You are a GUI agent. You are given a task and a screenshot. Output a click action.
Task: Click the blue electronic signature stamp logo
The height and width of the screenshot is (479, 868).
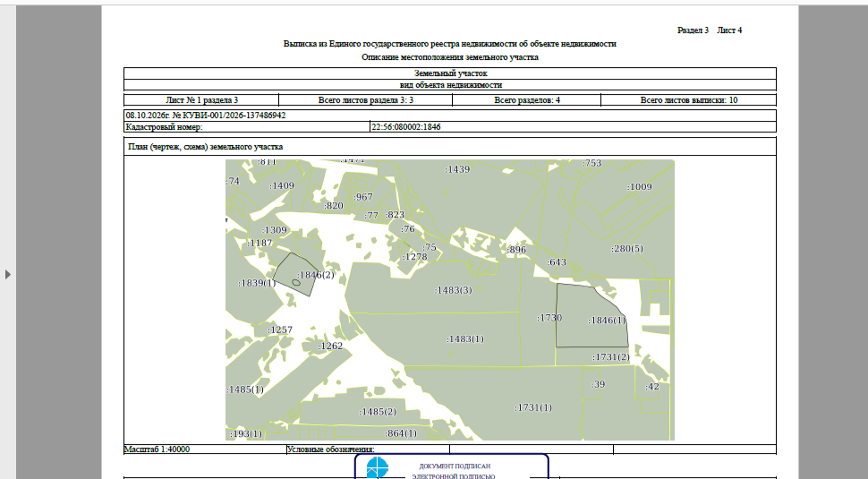click(377, 468)
